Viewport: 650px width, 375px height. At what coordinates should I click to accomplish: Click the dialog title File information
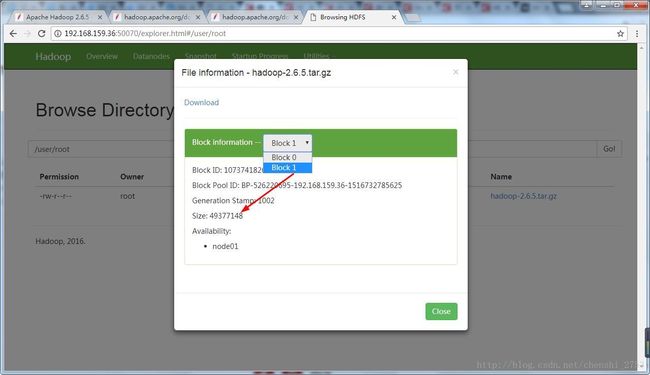(x=256, y=73)
